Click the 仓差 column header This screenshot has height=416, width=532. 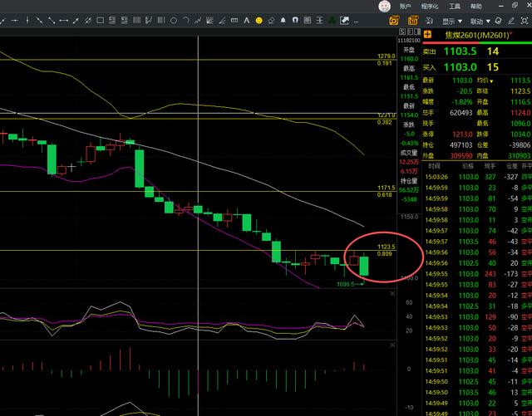point(512,166)
